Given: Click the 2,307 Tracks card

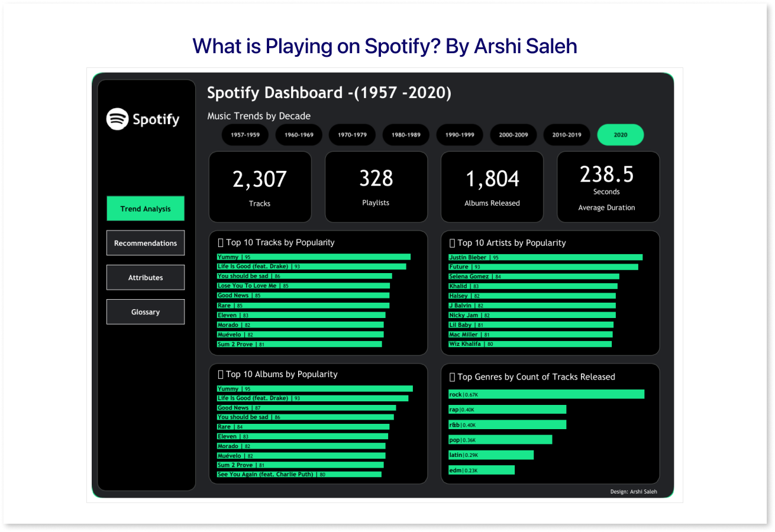Looking at the screenshot, I should [260, 187].
